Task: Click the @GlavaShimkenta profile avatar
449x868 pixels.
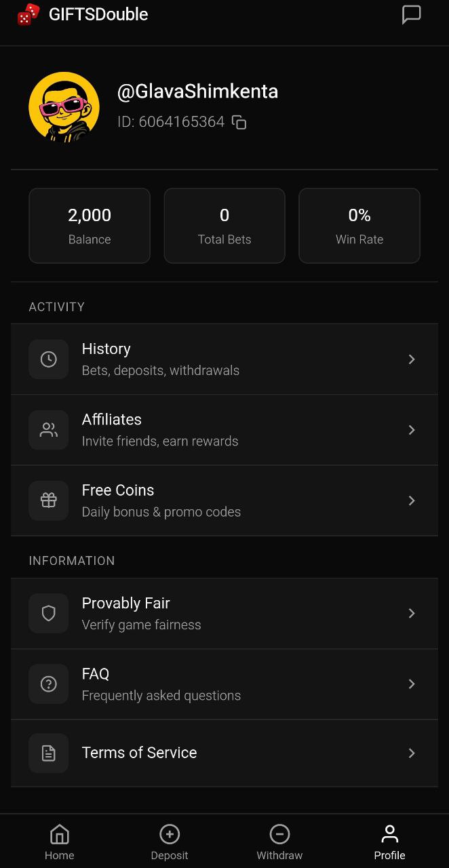Action: point(64,106)
